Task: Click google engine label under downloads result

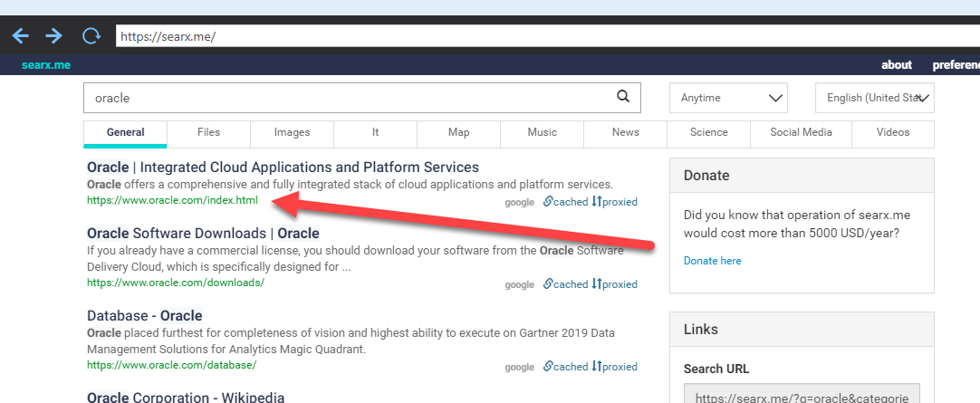Action: click(519, 284)
